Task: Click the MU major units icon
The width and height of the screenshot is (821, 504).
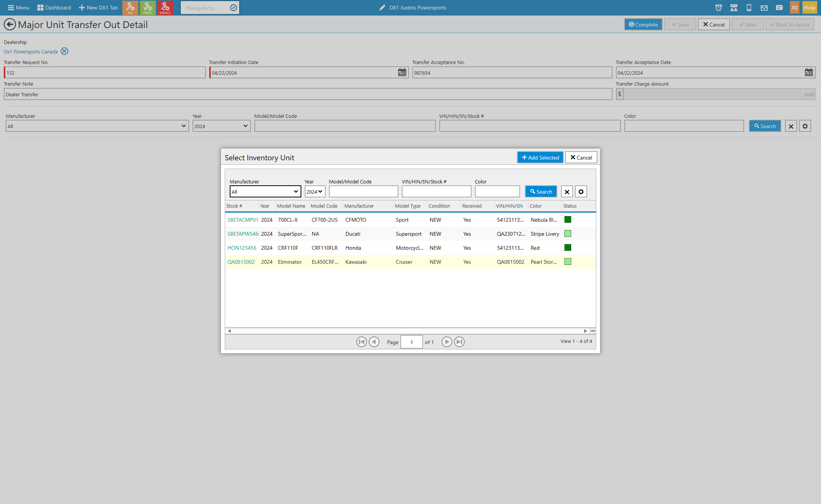Action: point(130,8)
